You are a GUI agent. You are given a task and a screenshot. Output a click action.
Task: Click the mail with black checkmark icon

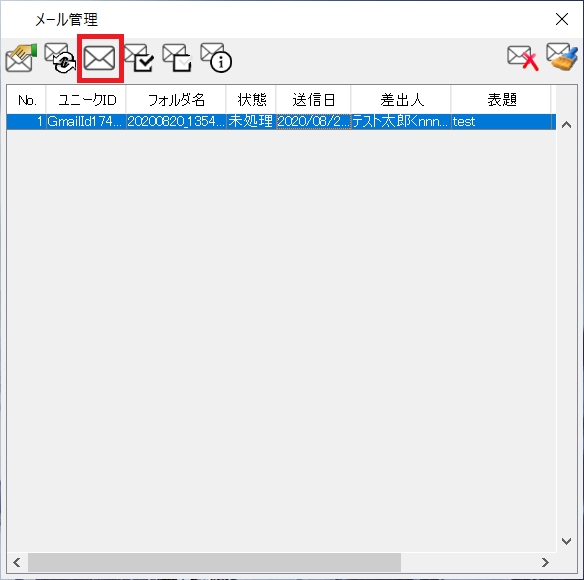tap(139, 58)
